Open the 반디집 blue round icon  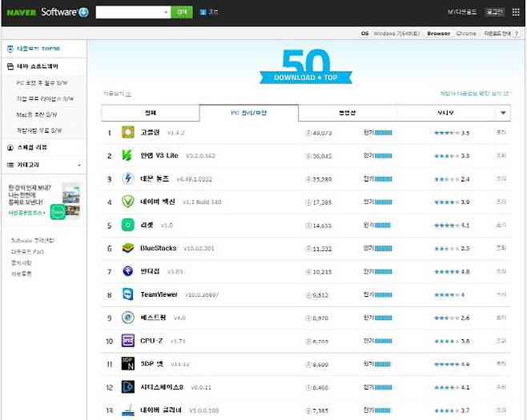pos(127,271)
